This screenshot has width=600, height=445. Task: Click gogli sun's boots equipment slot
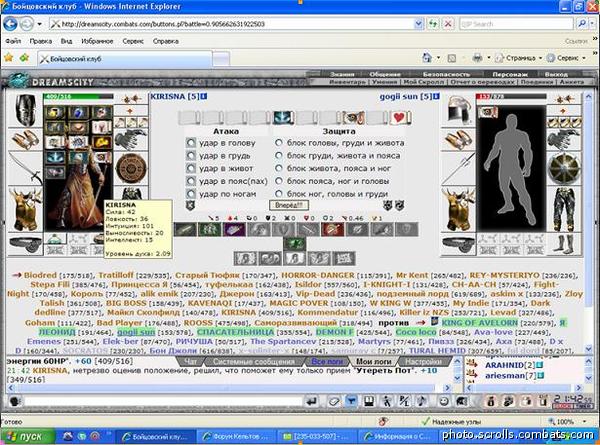point(564,245)
